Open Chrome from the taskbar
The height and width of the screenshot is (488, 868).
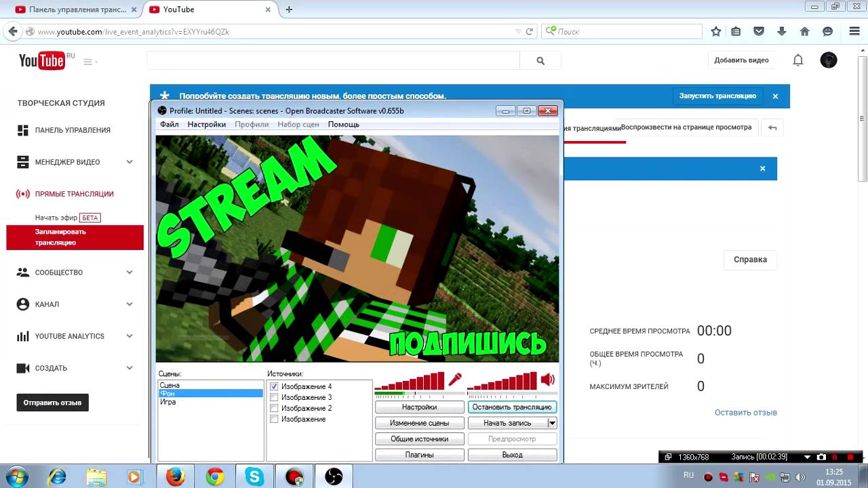(215, 476)
